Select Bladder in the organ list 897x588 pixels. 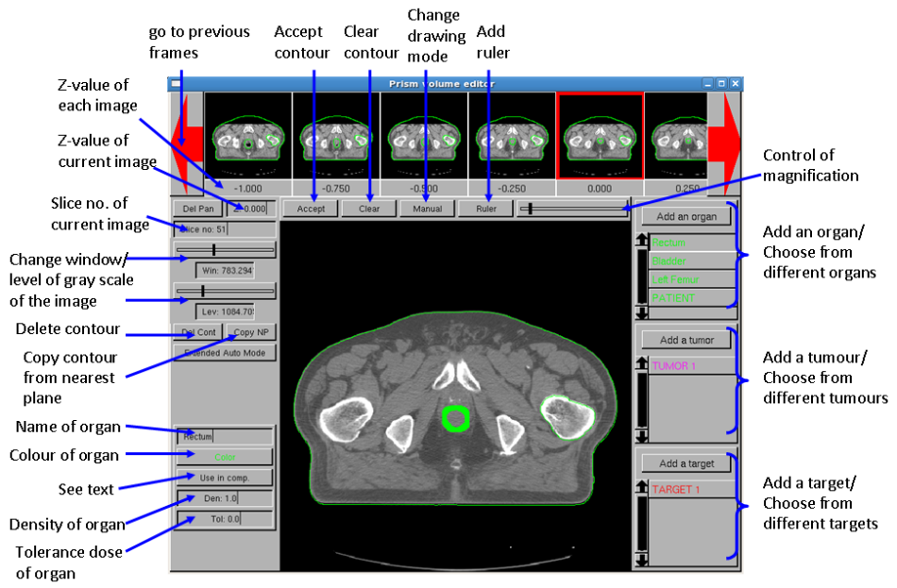pos(686,261)
